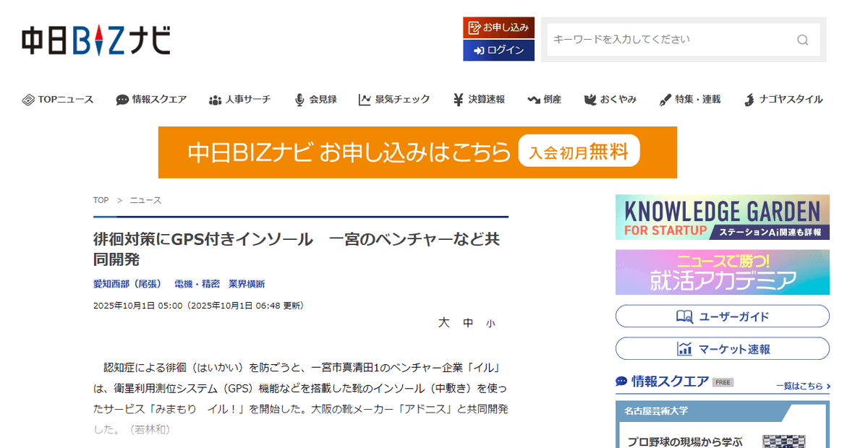Click the lotus icon beside おくやみ
Screen dimensions: 868x448
[x=590, y=100]
